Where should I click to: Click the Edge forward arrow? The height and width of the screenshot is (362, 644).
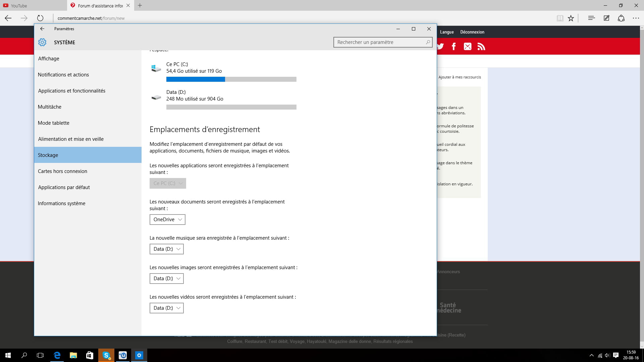pos(24,18)
